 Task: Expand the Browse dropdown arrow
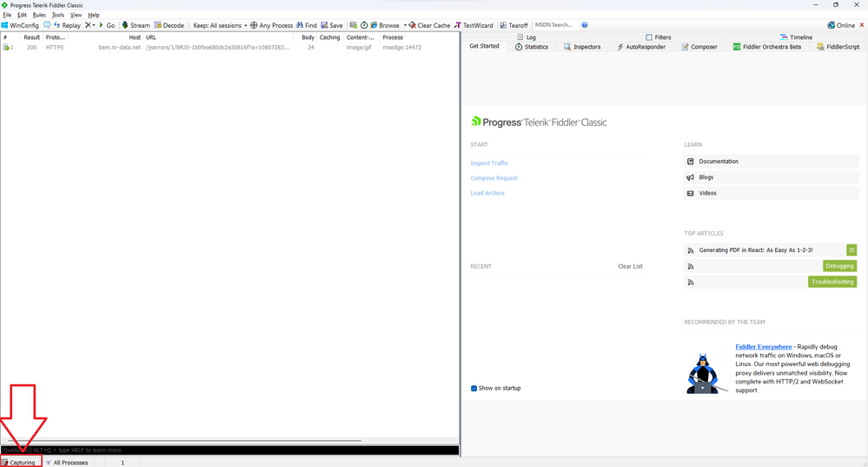[x=405, y=25]
